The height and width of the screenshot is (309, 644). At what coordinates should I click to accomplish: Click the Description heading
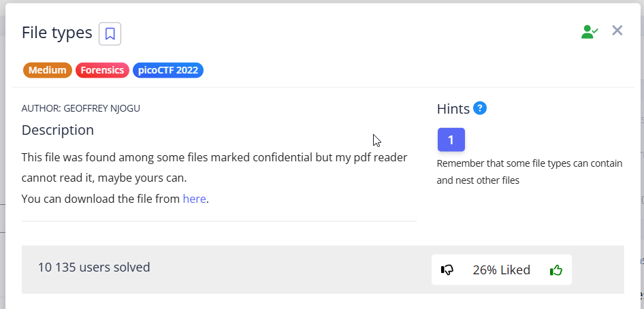coord(58,130)
